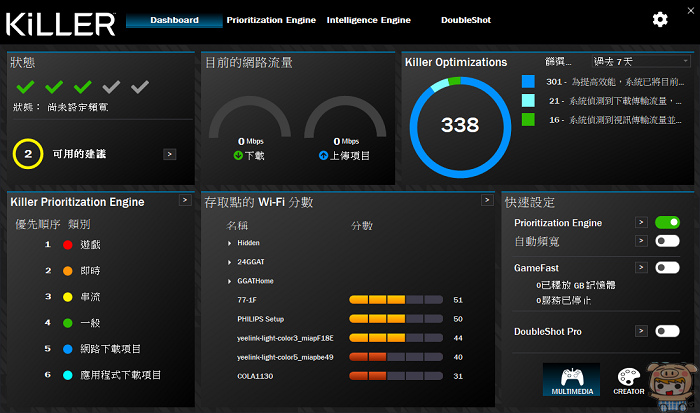Enable the GameFast toggle switch

click(x=667, y=268)
